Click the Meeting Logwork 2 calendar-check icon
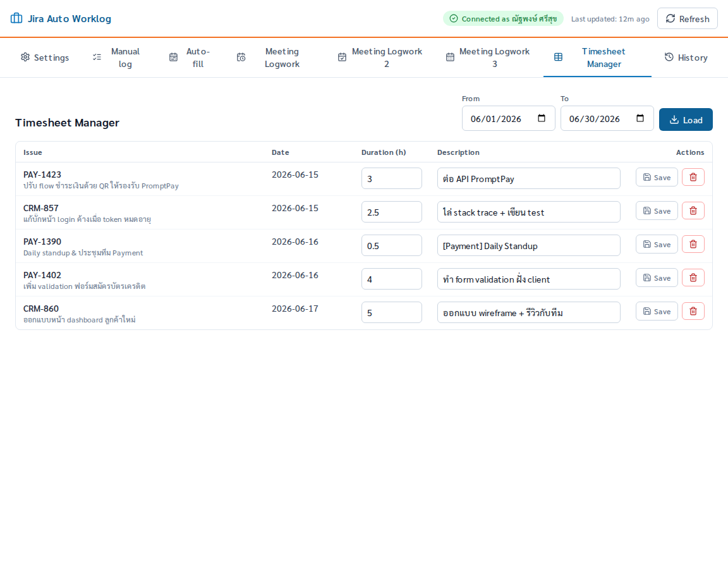Viewport: 728px width, 569px height. click(x=342, y=57)
